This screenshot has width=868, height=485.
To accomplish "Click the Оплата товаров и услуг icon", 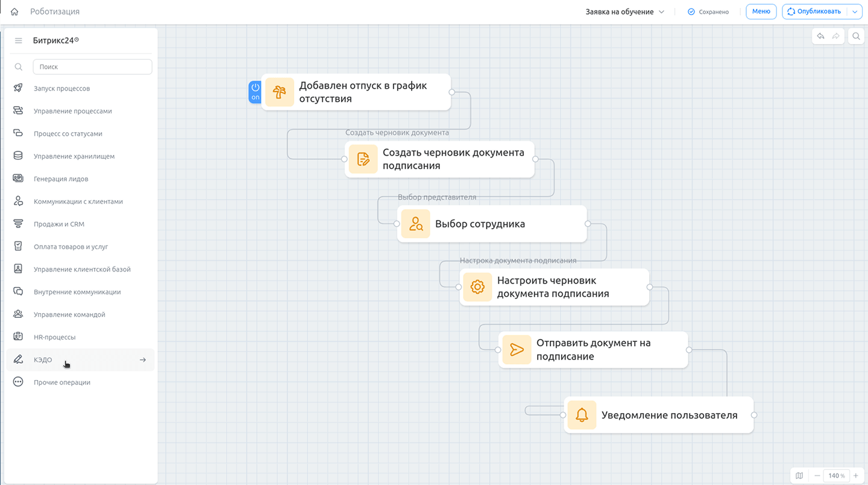I will pyautogui.click(x=18, y=246).
